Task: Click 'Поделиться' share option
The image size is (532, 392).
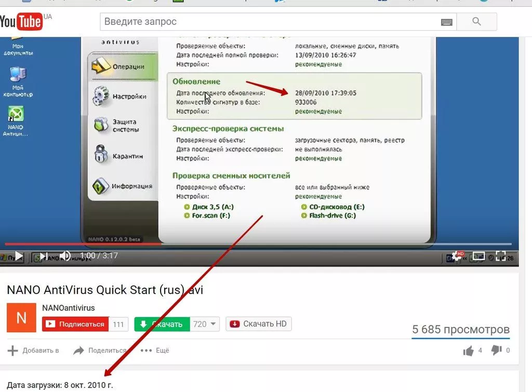Action: [100, 350]
